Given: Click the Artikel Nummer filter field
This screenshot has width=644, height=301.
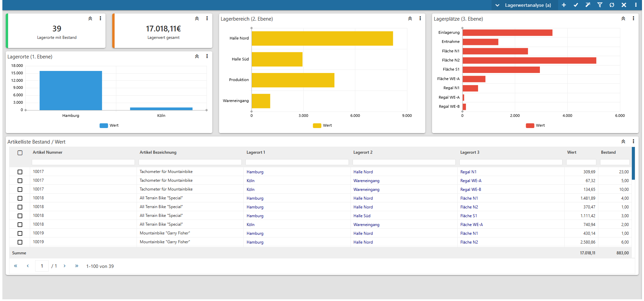Looking at the screenshot, I should tap(83, 162).
